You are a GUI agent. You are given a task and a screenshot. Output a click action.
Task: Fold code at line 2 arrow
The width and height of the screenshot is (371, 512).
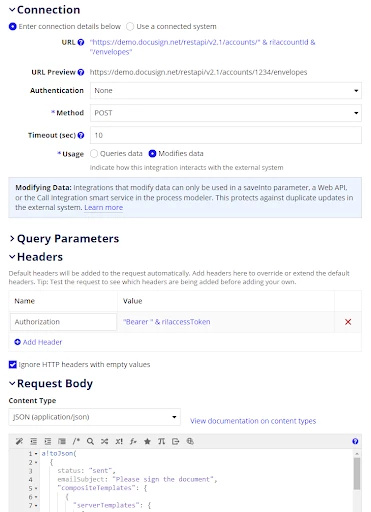[36, 463]
